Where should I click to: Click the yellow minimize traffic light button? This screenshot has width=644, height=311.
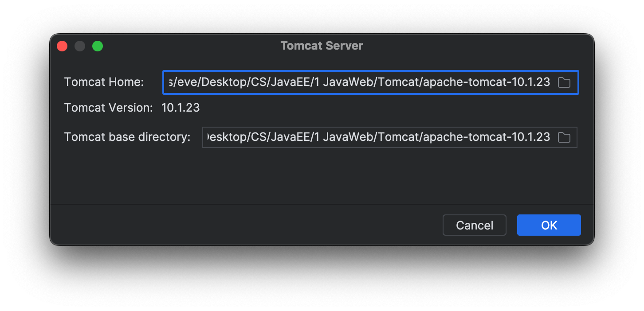pyautogui.click(x=80, y=46)
